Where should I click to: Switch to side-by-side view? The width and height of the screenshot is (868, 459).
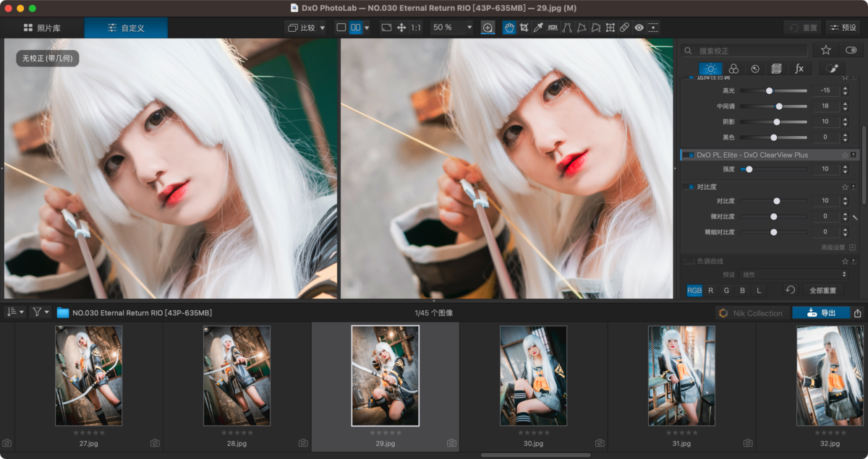click(355, 27)
